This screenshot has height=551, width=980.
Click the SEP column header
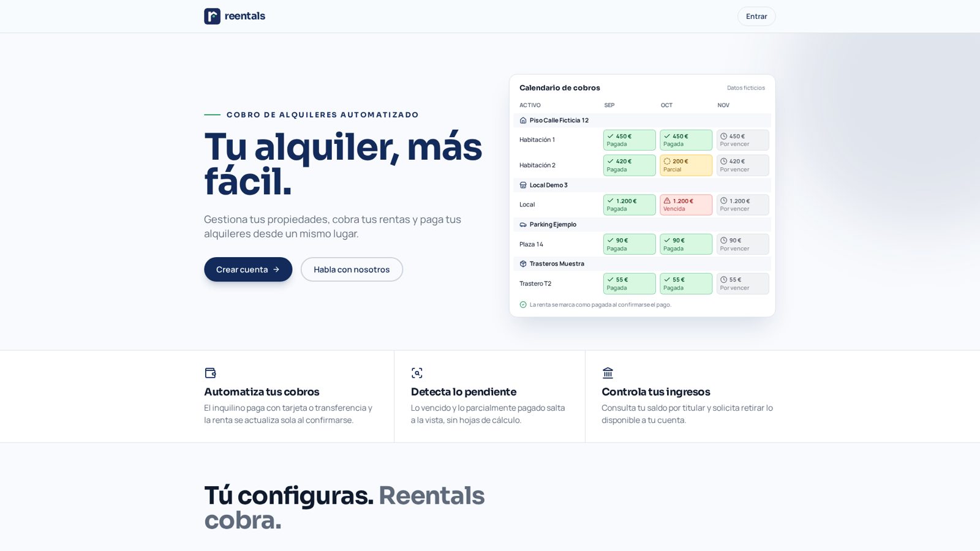tap(609, 105)
